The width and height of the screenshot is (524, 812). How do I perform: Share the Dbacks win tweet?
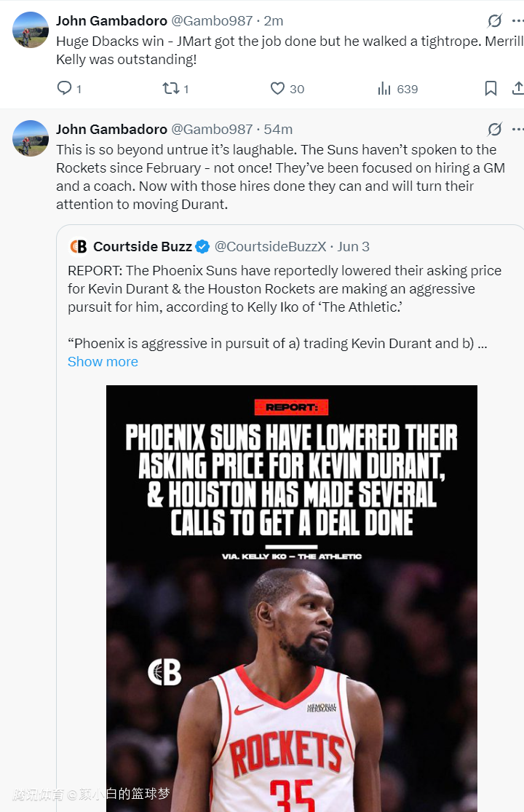pyautogui.click(x=517, y=89)
